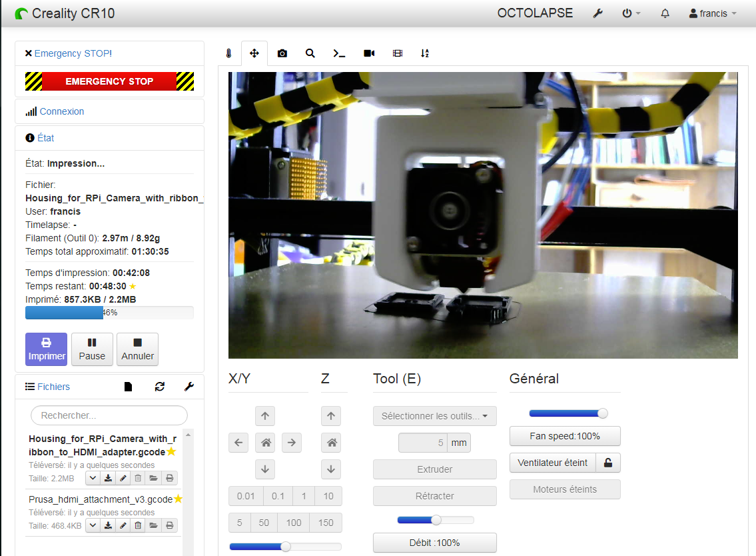
Task: Select 0.1 jog distance
Action: (x=278, y=496)
